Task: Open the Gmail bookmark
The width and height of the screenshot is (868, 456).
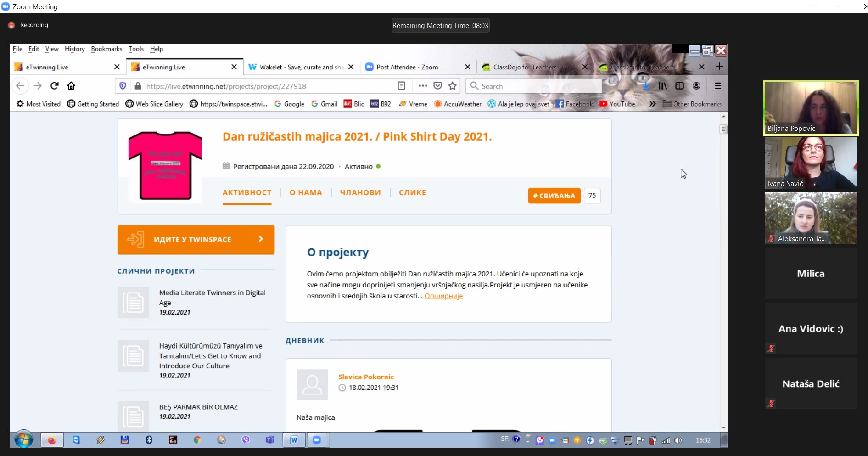Action: coord(324,104)
